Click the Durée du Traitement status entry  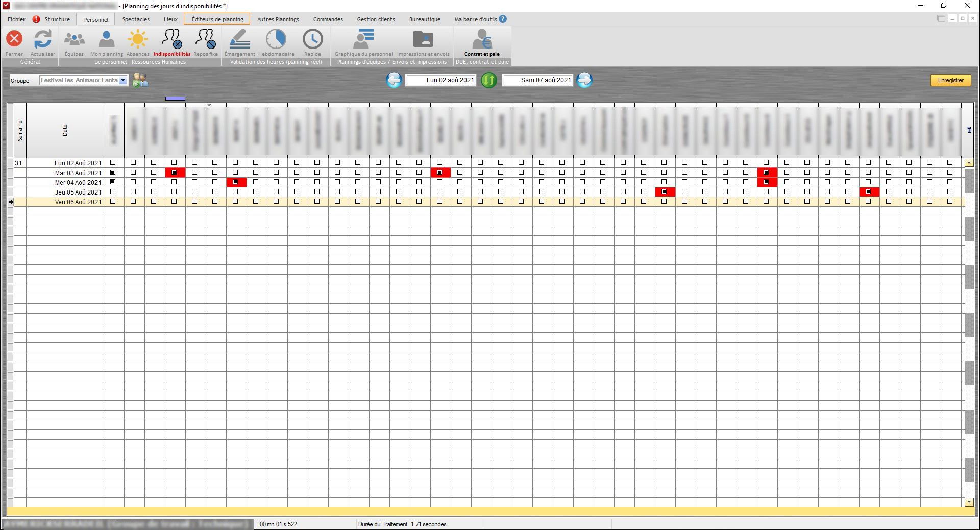(x=402, y=524)
